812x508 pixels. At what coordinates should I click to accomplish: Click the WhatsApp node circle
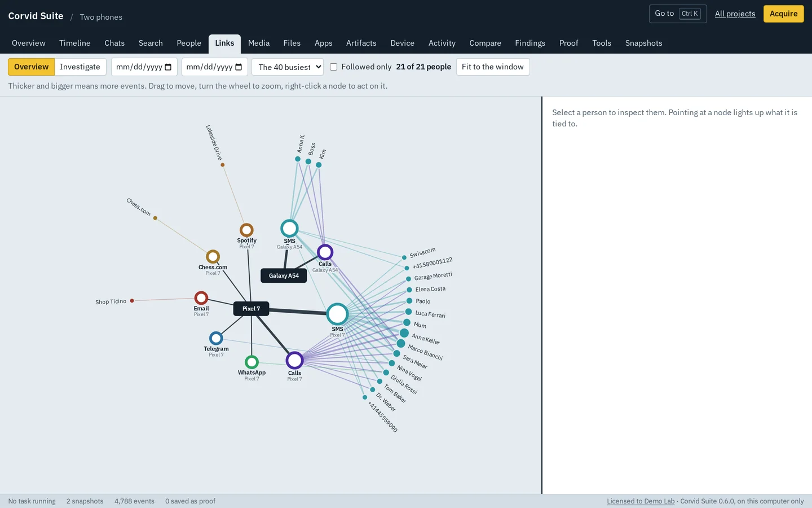coord(251,362)
